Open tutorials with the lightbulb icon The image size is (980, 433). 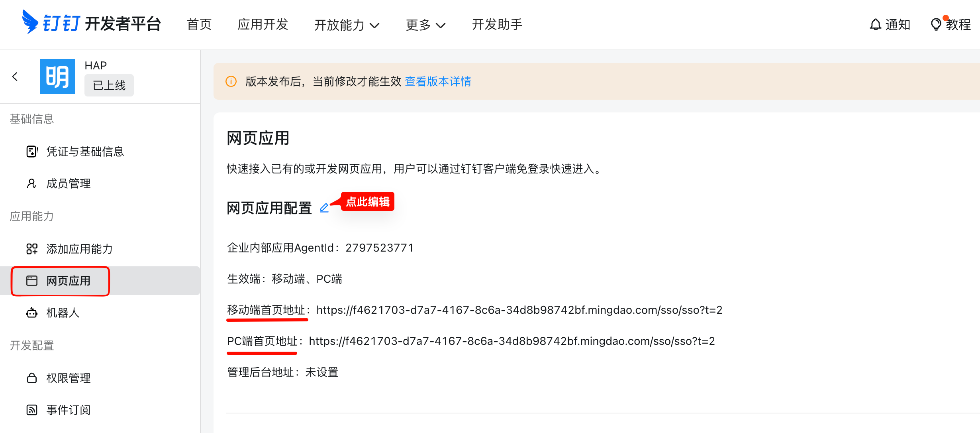(936, 25)
